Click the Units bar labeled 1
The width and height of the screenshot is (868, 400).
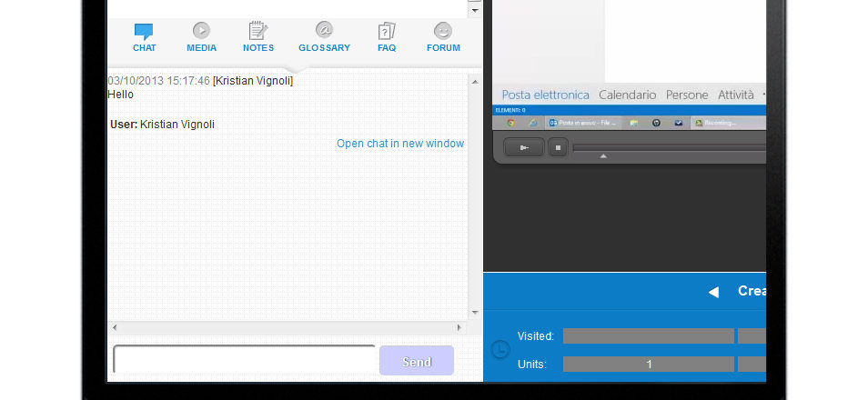(x=649, y=364)
